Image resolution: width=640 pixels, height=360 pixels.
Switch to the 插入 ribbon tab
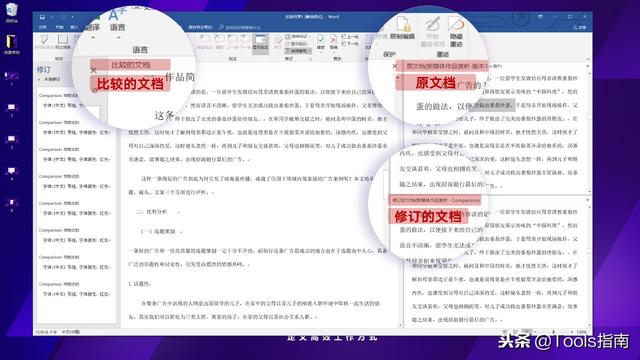74,27
